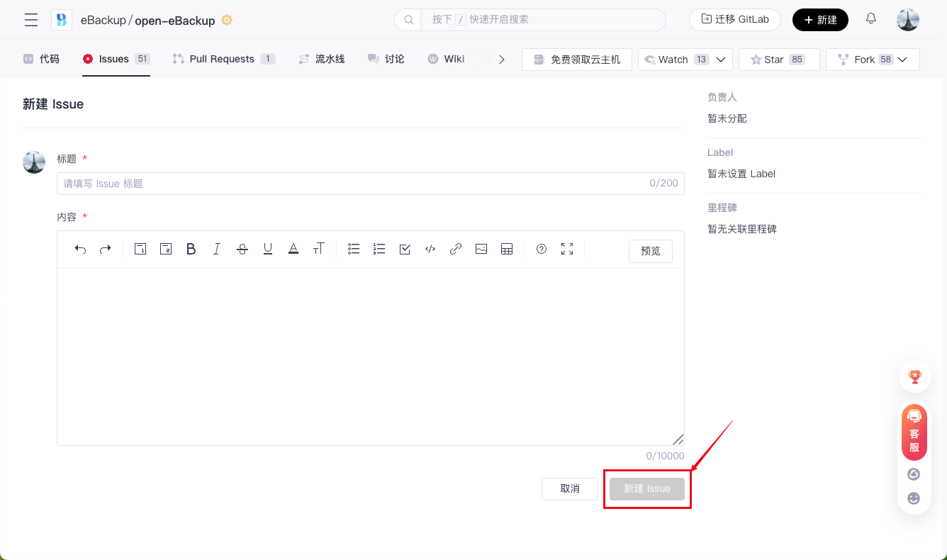Switch to the Pull Requests tab
947x560 pixels.
point(222,60)
